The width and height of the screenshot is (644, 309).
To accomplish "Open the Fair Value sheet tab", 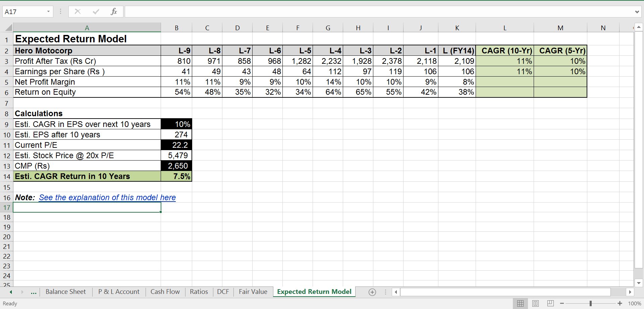I will [x=253, y=292].
